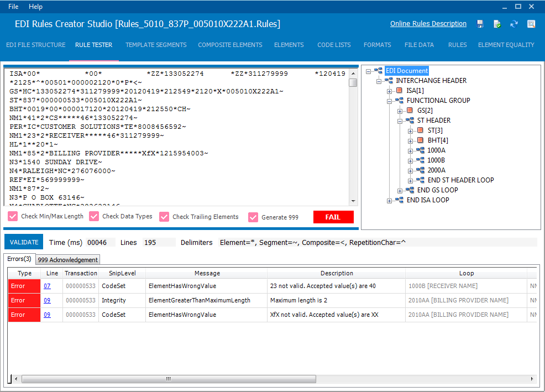Click the magnifier search icon in header

(531, 24)
